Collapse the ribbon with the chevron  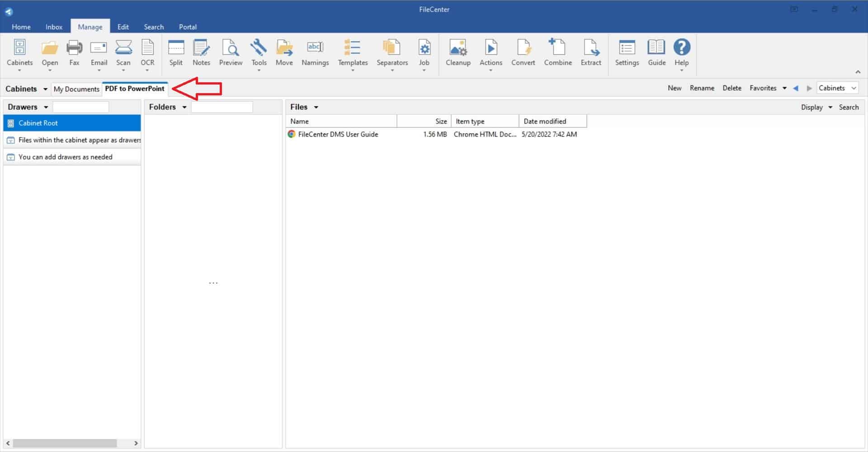click(x=858, y=72)
